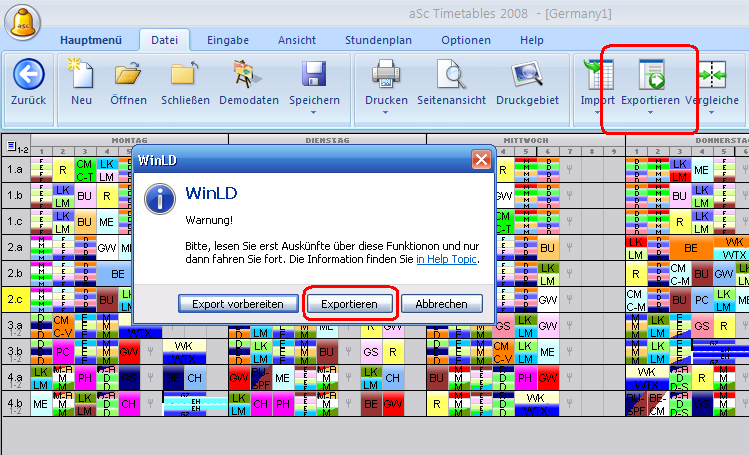Close the file with Schließen icon
This screenshot has height=455, width=749.
[185, 74]
